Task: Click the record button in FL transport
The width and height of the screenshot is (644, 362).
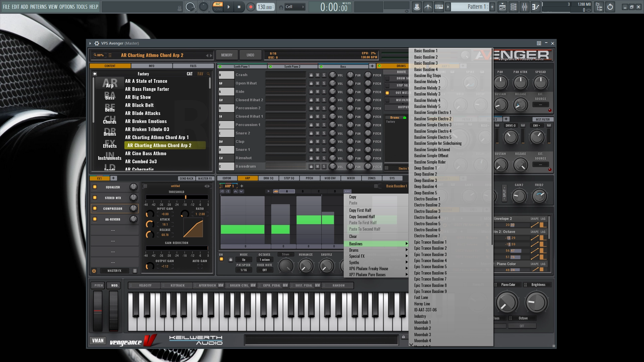Action: [x=251, y=7]
